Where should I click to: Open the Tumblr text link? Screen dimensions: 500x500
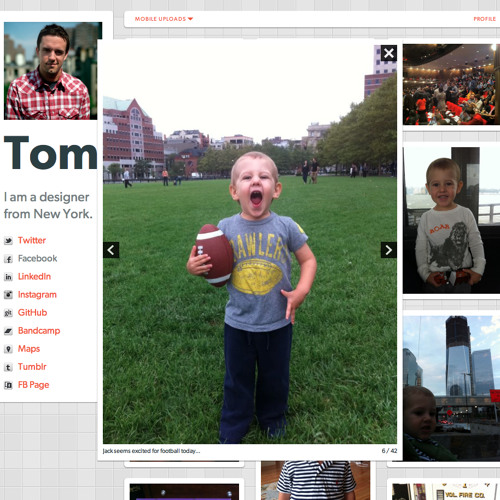32,367
